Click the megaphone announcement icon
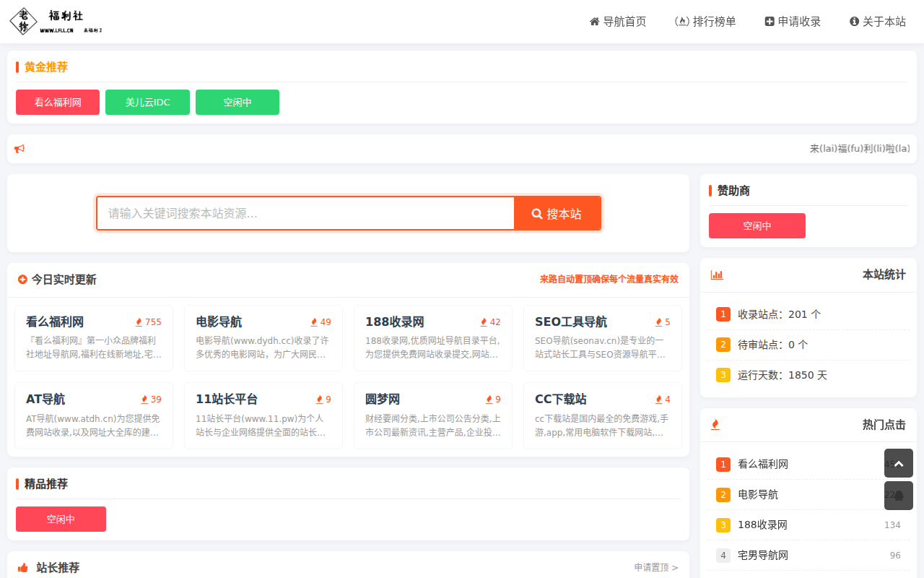Screen dimensions: 924x578 click(19, 148)
